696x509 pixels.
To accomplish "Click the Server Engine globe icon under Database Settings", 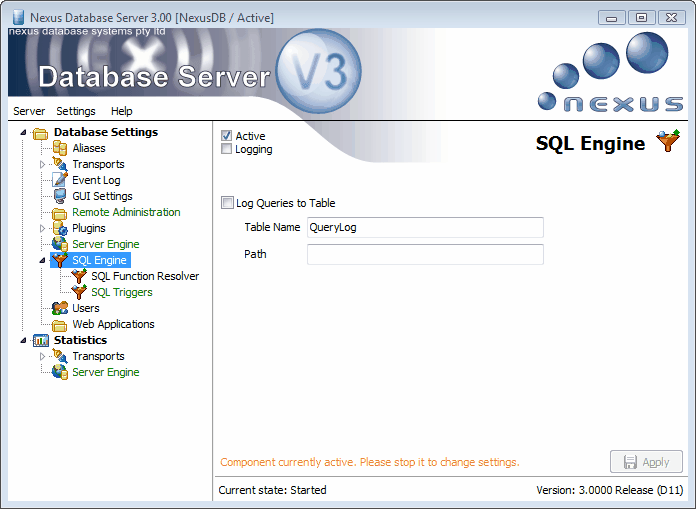I will tap(60, 244).
